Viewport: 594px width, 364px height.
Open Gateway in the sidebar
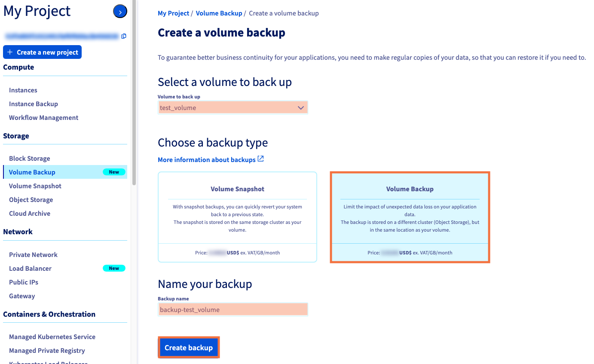click(x=22, y=296)
